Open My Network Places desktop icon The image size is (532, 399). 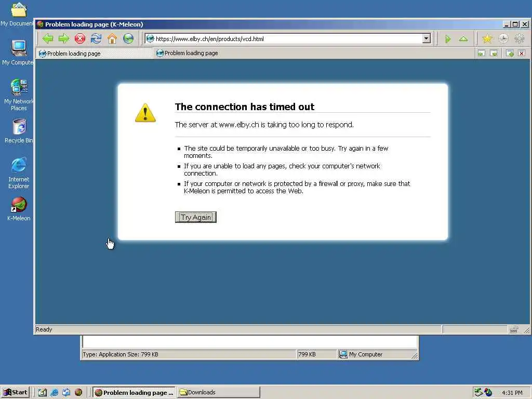[19, 95]
